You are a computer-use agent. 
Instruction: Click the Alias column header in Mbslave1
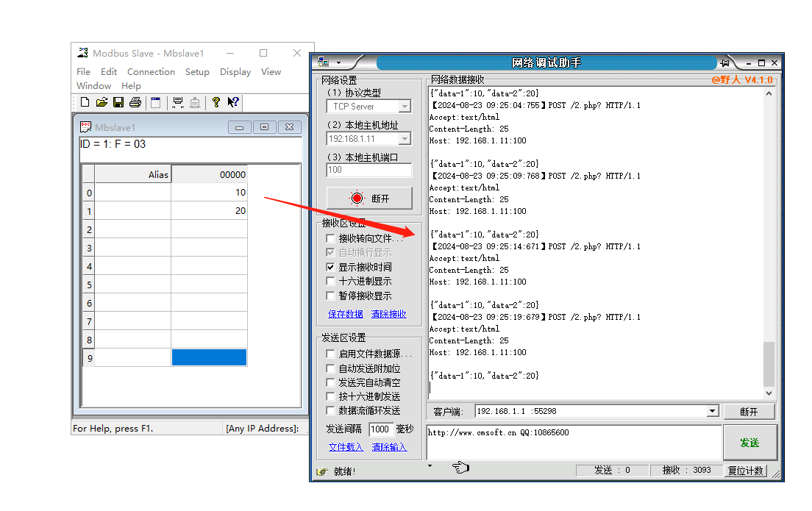click(x=132, y=174)
